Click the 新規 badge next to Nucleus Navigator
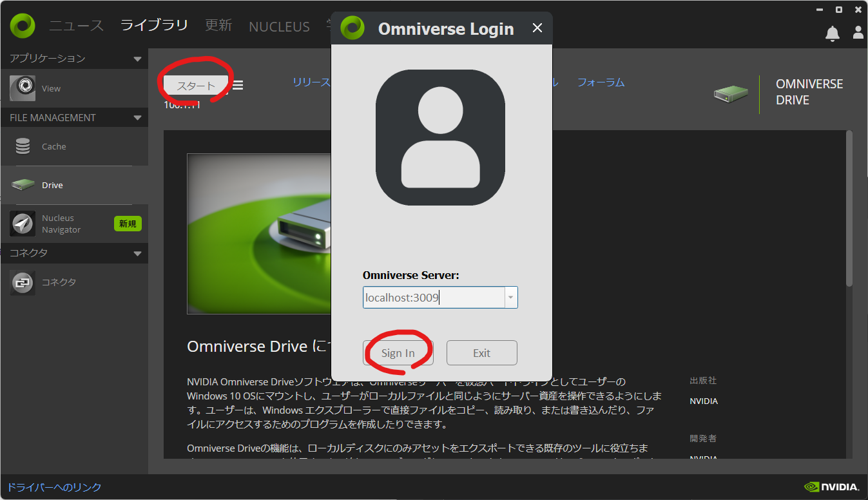Screen dimensions: 868x500 [128, 224]
